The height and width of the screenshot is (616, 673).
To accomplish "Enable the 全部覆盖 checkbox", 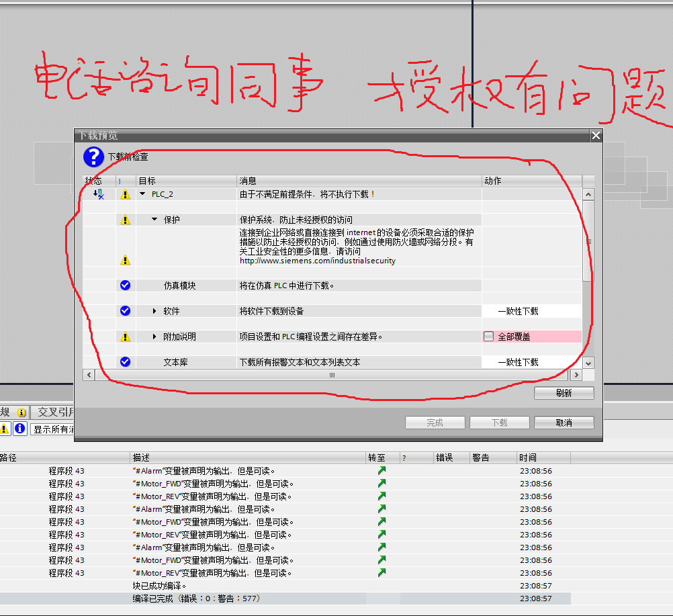I will tap(489, 335).
